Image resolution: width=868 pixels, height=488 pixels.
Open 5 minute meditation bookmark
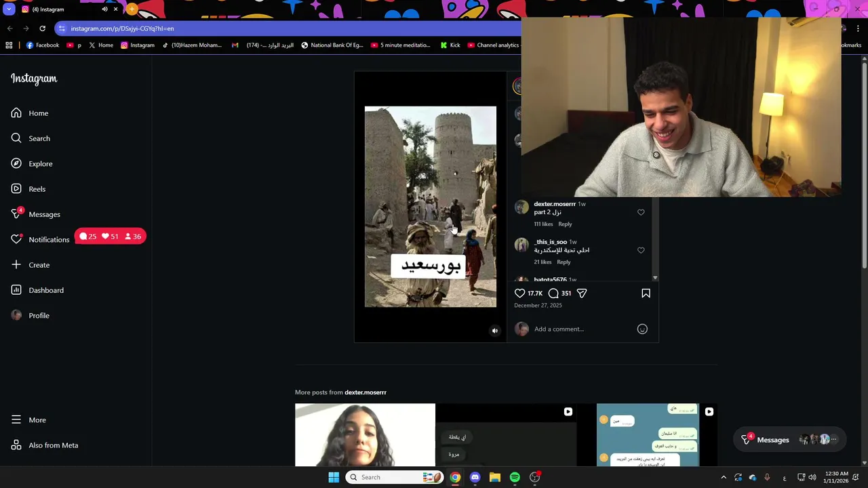pos(401,45)
